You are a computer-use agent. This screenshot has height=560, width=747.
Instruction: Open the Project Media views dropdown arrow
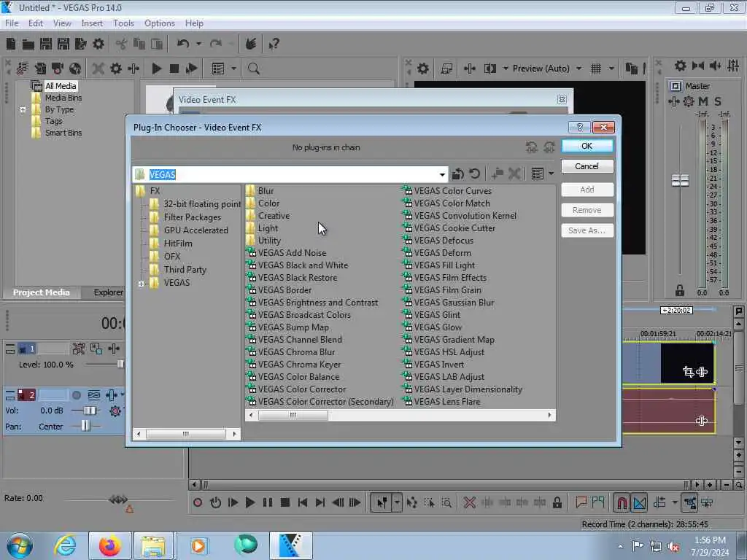[233, 69]
